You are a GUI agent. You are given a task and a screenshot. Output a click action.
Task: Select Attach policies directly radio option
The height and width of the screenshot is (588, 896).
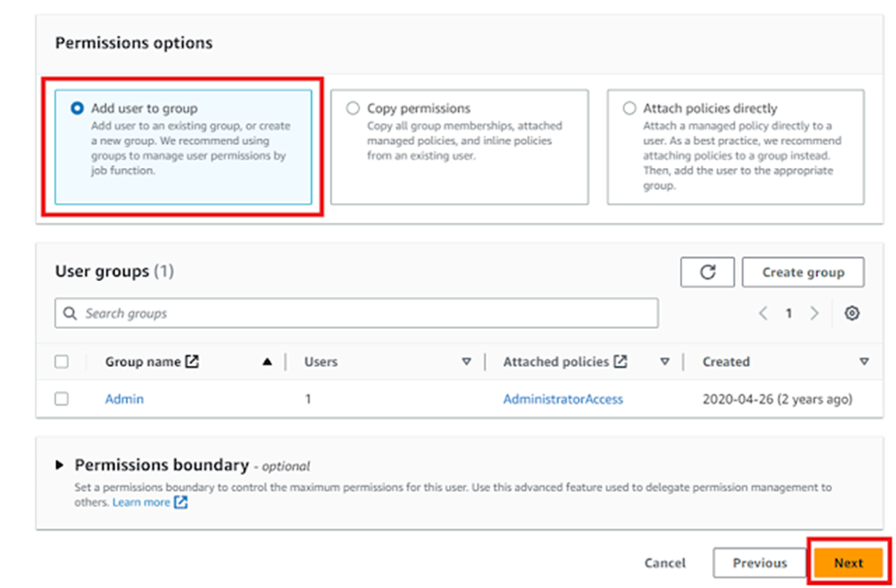(629, 108)
